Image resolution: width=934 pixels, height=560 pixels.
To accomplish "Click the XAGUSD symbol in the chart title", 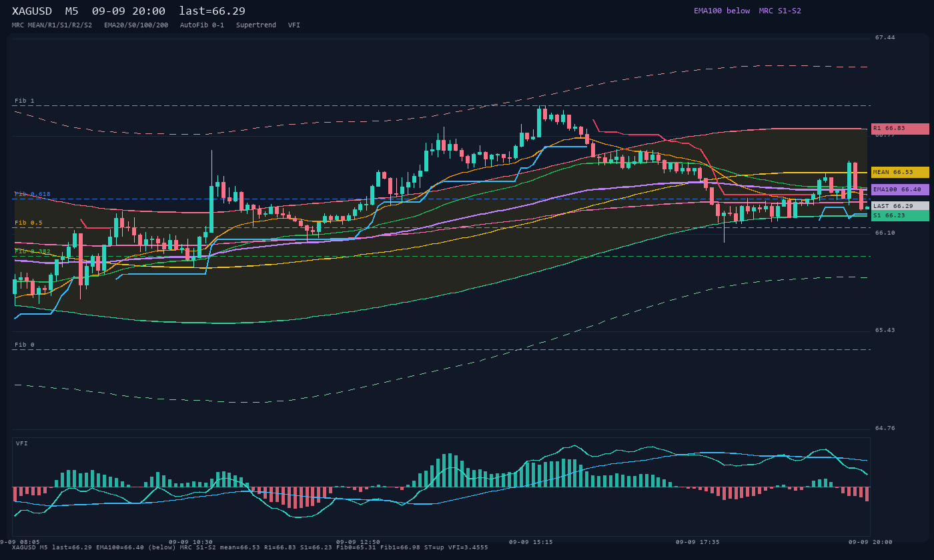I will [32, 11].
